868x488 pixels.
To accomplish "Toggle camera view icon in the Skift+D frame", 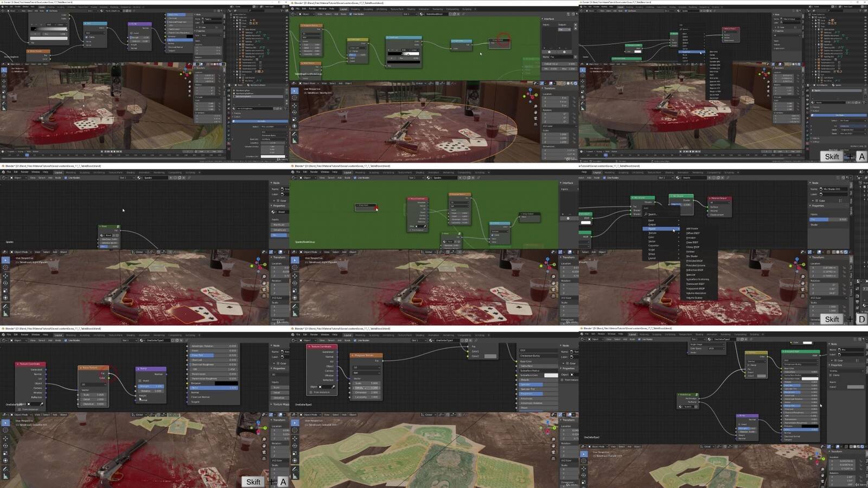I will pyautogui.click(x=802, y=290).
